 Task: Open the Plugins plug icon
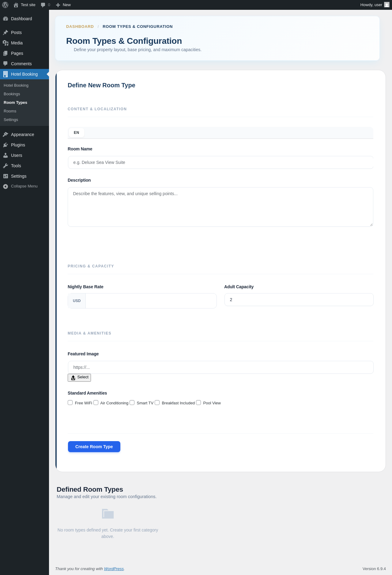(x=6, y=145)
